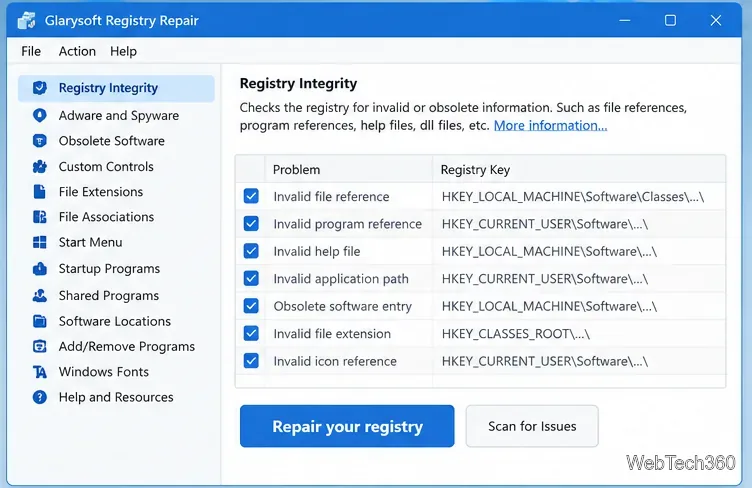The image size is (752, 488).
Task: Click the Startup Programs icon
Action: click(x=40, y=268)
